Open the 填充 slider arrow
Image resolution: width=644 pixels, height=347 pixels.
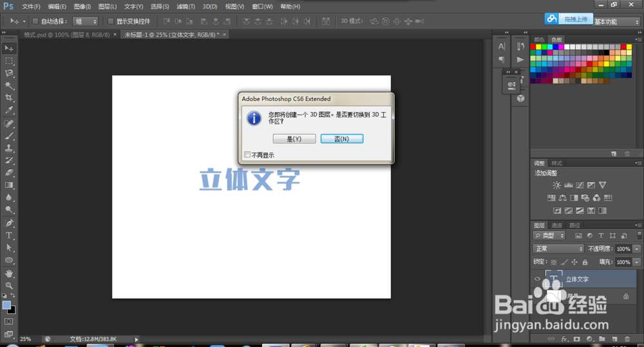coord(637,262)
